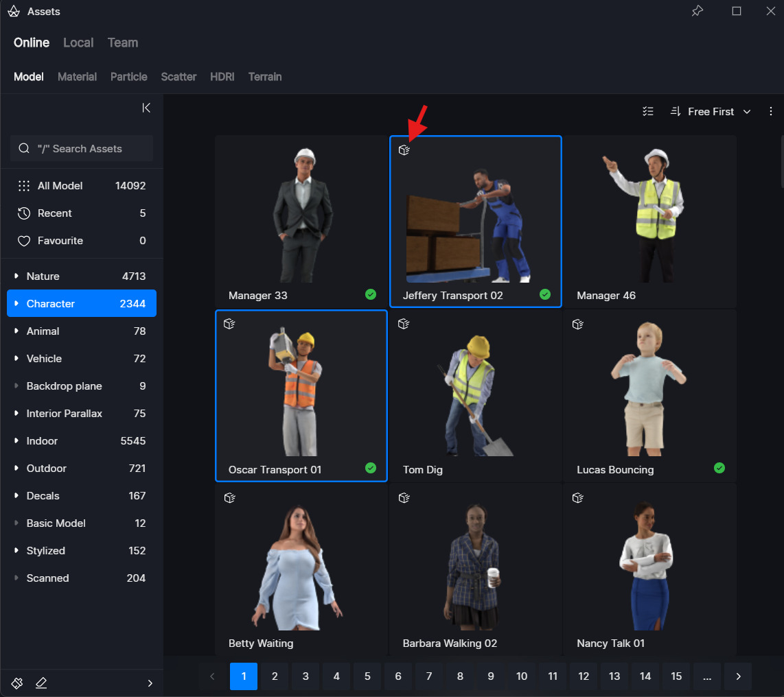Click the next page arrow button
The image size is (784, 697).
[738, 676]
